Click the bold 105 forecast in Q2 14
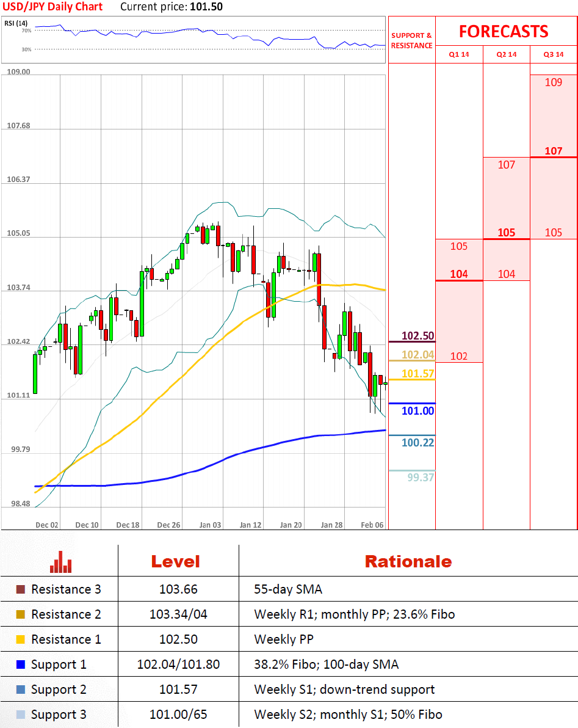 [x=507, y=233]
